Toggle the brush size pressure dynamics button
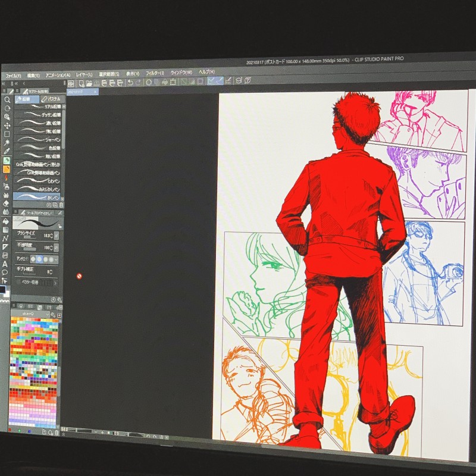 click(x=57, y=236)
